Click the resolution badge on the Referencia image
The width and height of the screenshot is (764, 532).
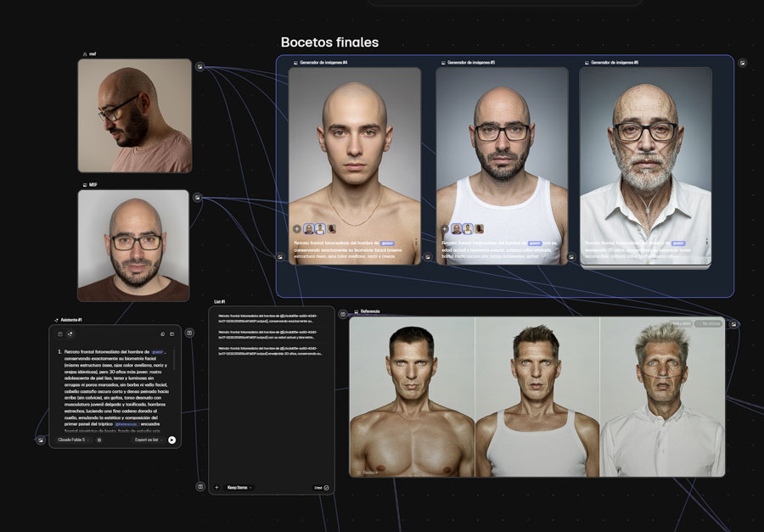click(x=680, y=323)
